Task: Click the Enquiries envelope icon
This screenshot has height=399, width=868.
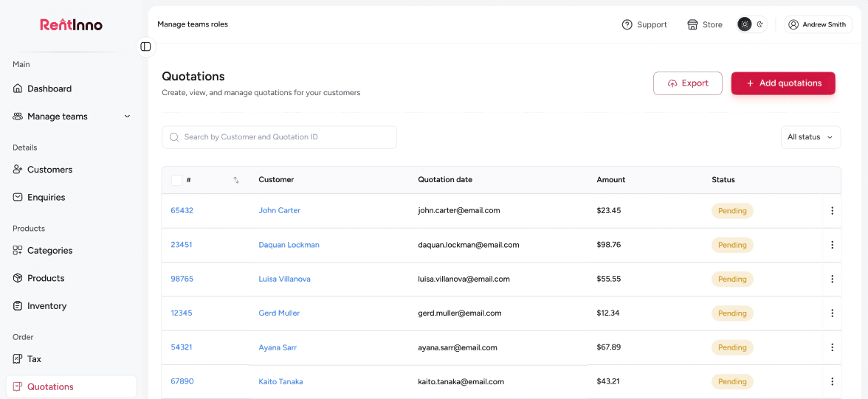Action: click(18, 197)
